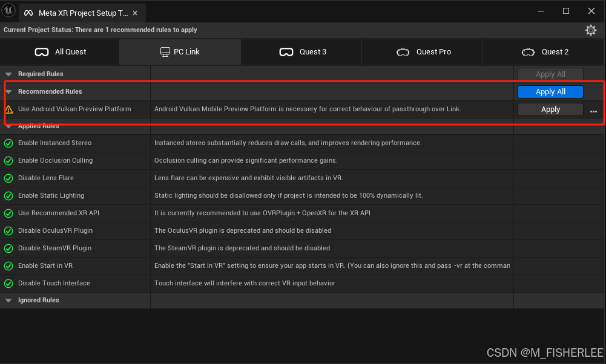Click the Lens flare description text
This screenshot has width=606, height=364.
click(x=248, y=178)
